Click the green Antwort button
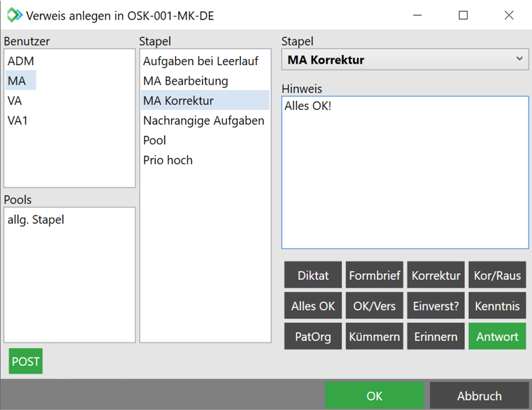The image size is (532, 410). tap(497, 336)
